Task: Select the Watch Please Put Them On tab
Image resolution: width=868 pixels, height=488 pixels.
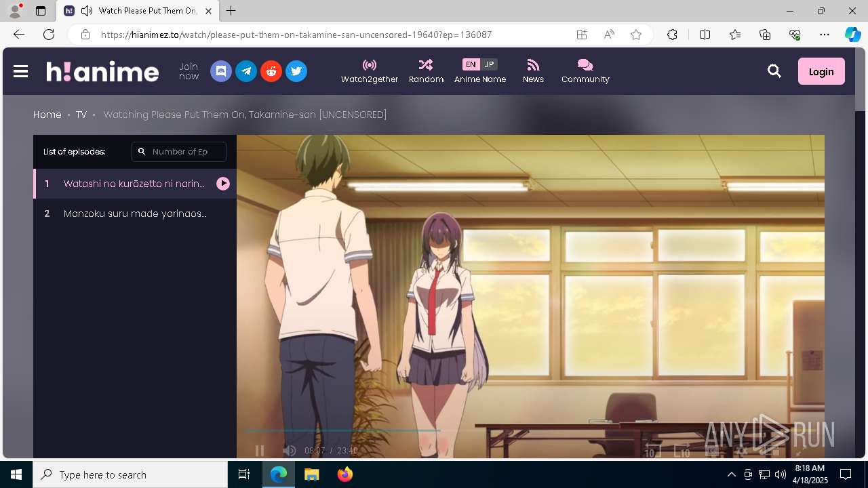Action: pos(138,11)
